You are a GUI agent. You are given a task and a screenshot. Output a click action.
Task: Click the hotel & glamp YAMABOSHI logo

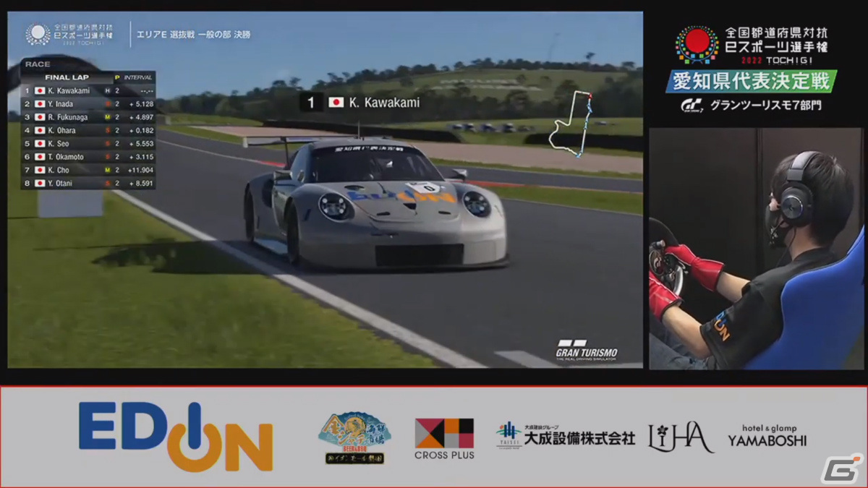click(767, 435)
